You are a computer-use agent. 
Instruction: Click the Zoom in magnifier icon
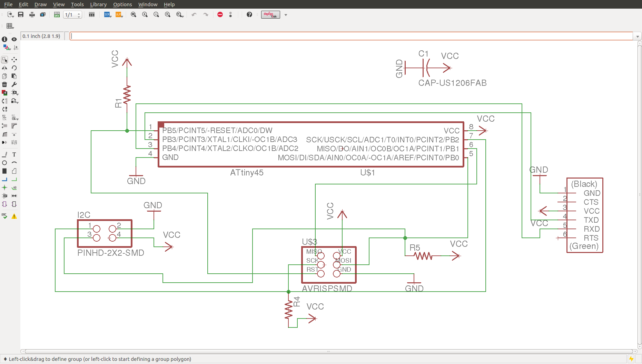145,14
